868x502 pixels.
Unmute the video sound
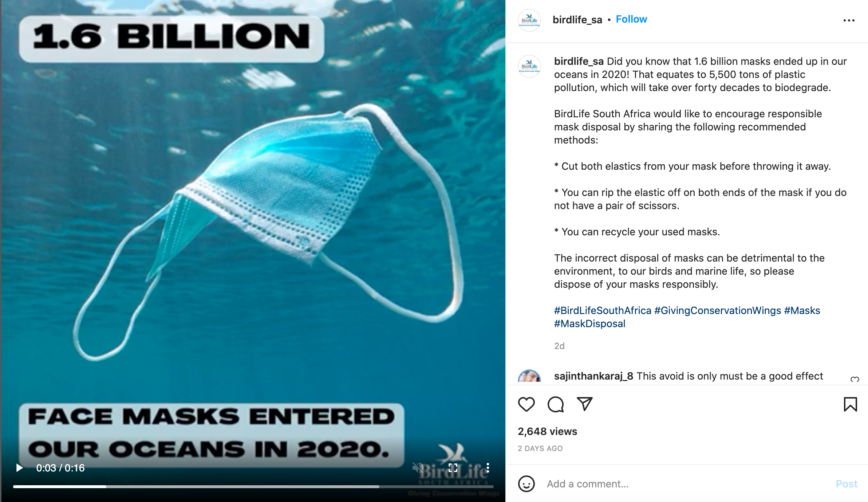417,468
